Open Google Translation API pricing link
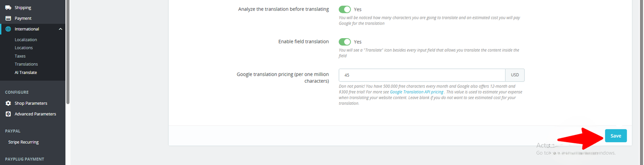The image size is (644, 165). pos(416,92)
